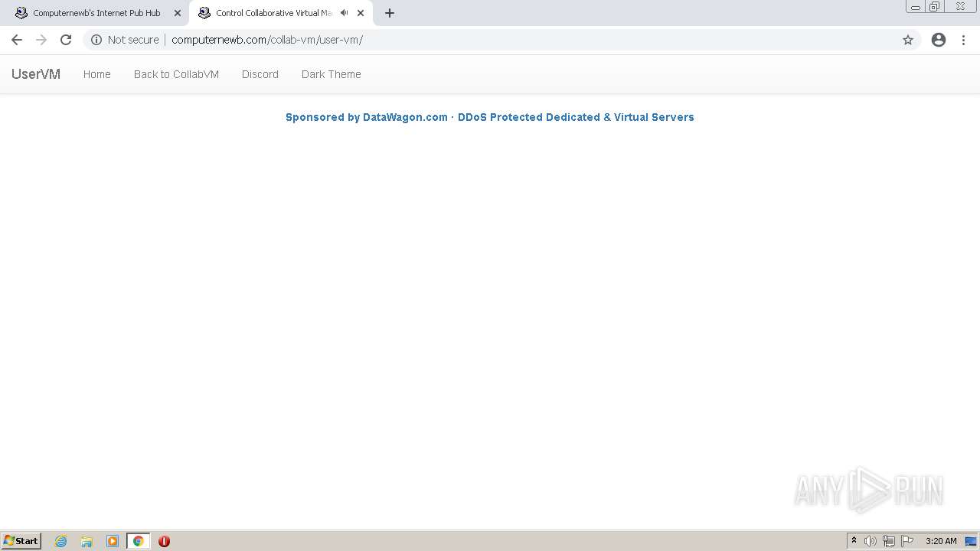Bookmark this page with the star
The height and width of the screenshot is (551, 980).
click(x=908, y=40)
